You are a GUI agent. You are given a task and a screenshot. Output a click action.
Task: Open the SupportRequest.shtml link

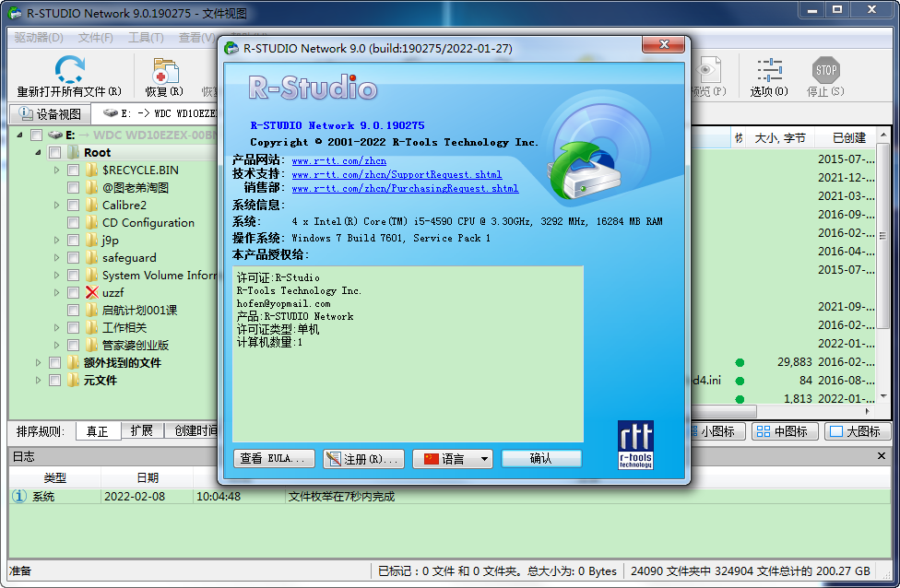click(397, 174)
